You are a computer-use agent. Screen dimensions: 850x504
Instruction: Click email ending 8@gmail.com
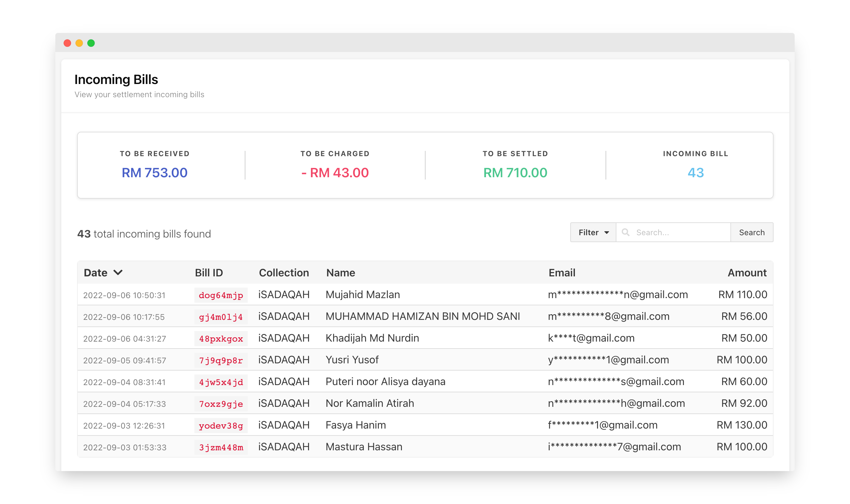pos(609,316)
